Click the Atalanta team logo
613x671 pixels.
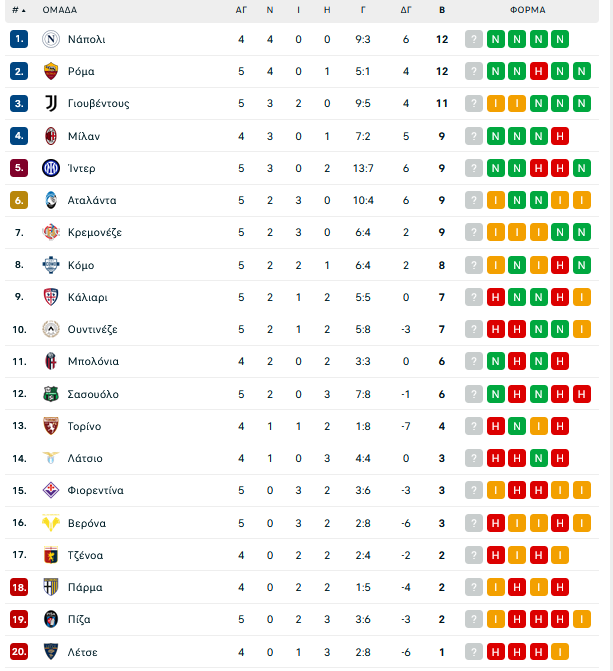click(51, 200)
